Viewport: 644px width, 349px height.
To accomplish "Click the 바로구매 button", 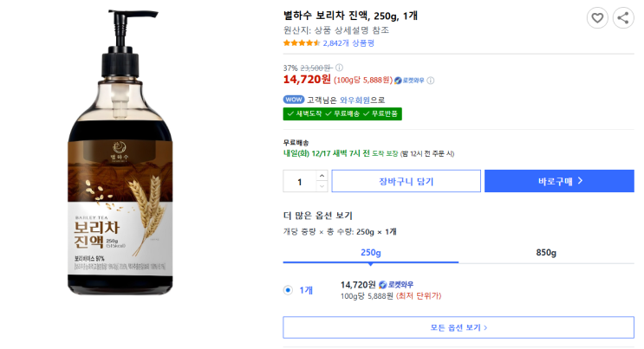I will click(559, 181).
